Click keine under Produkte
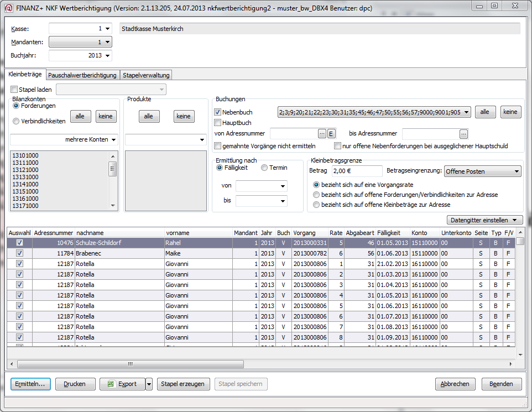The width and height of the screenshot is (532, 412). pyautogui.click(x=184, y=116)
